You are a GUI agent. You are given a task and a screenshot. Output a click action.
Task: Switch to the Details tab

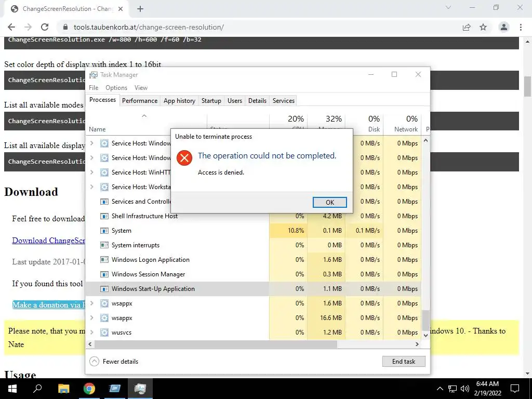point(257,100)
